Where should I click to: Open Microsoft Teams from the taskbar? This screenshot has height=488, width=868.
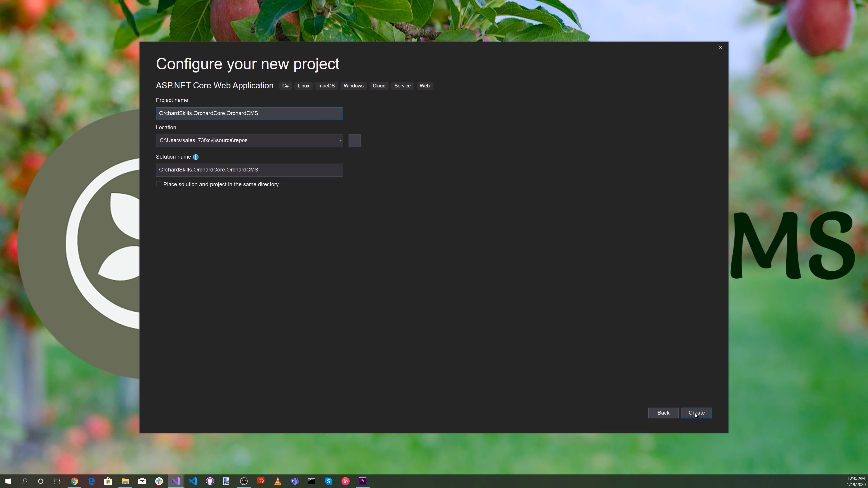(295, 481)
